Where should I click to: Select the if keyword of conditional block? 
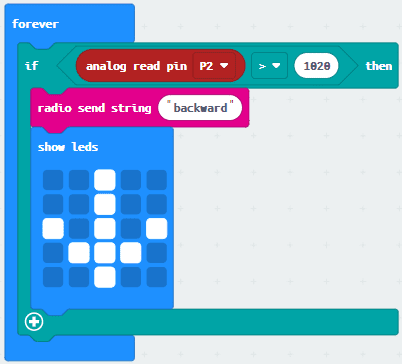pyautogui.click(x=32, y=66)
